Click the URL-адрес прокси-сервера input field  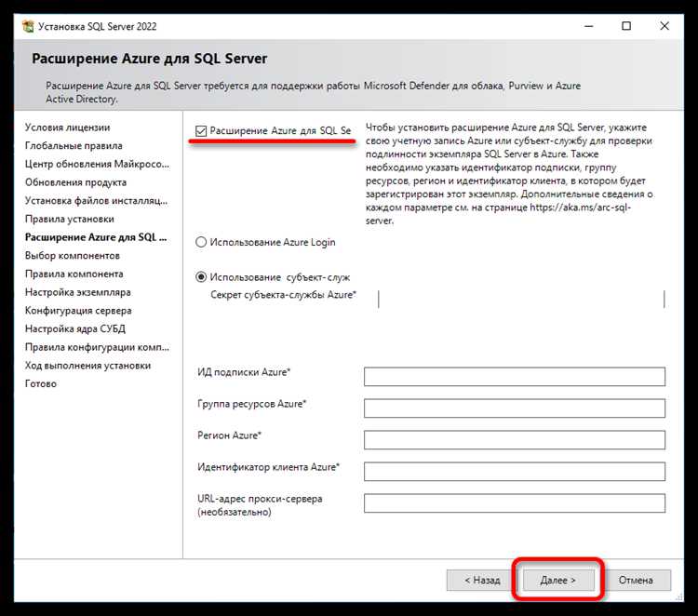tap(514, 503)
